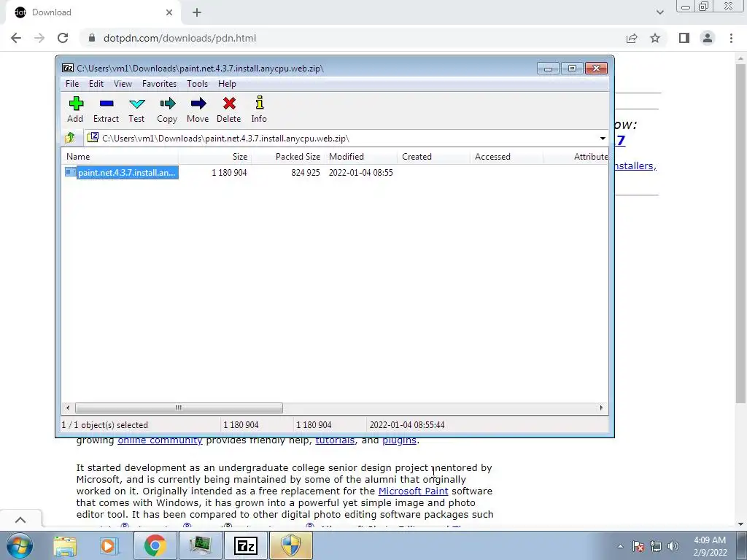
Task: Open the Tools menu
Action: point(197,84)
